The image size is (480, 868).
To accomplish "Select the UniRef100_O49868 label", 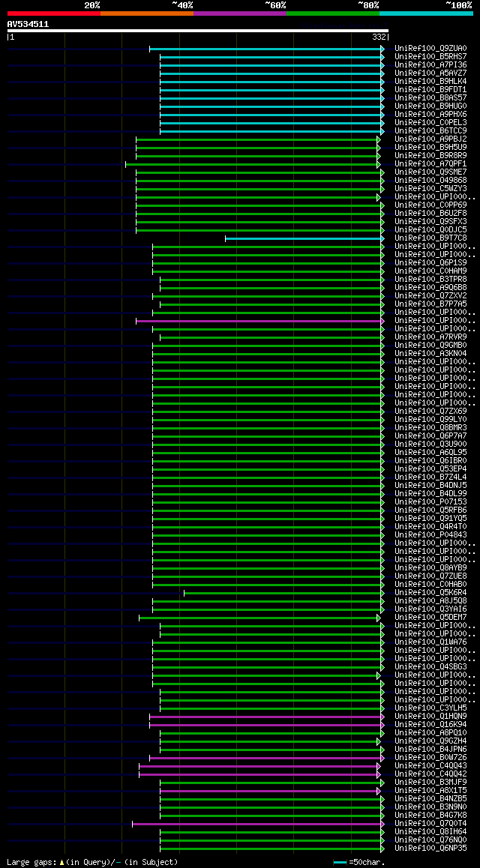I will [430, 181].
